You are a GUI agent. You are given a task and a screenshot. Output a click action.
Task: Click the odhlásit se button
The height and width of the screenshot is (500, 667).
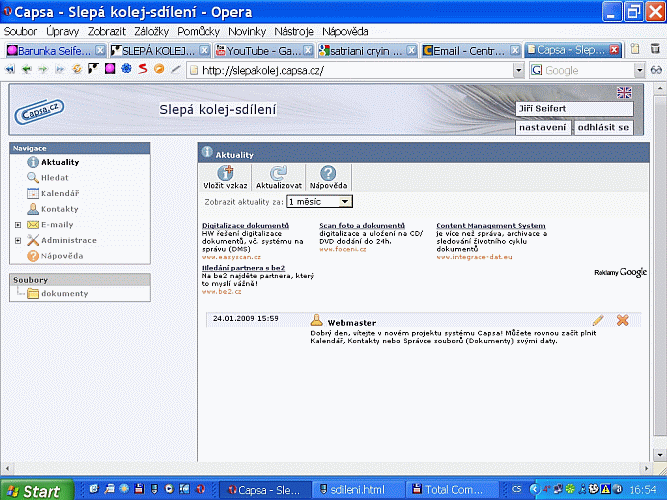tap(604, 127)
